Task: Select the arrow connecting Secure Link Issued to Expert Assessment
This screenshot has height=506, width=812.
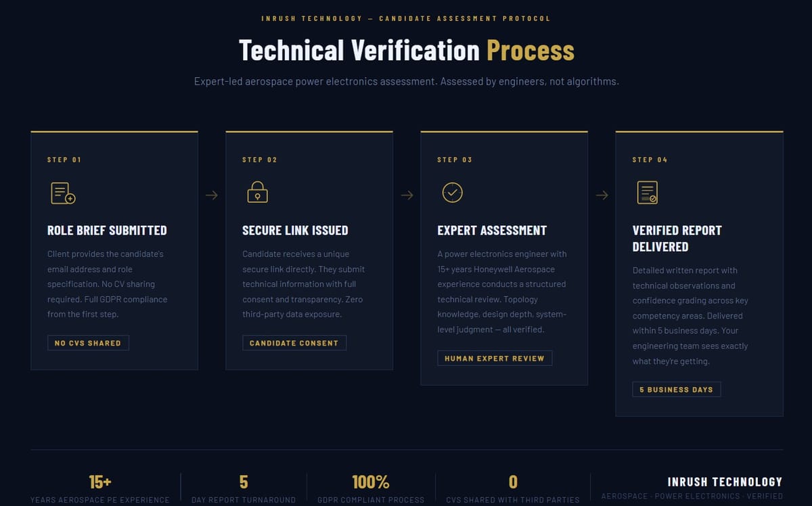Action: [407, 195]
